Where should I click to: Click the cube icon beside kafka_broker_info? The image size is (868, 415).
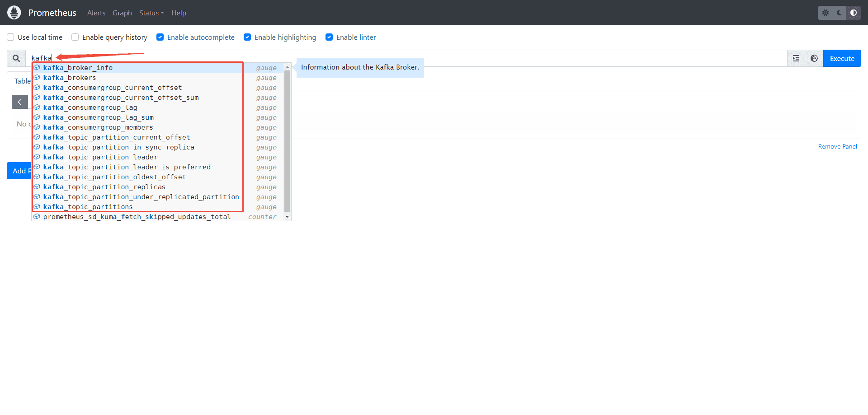point(37,68)
